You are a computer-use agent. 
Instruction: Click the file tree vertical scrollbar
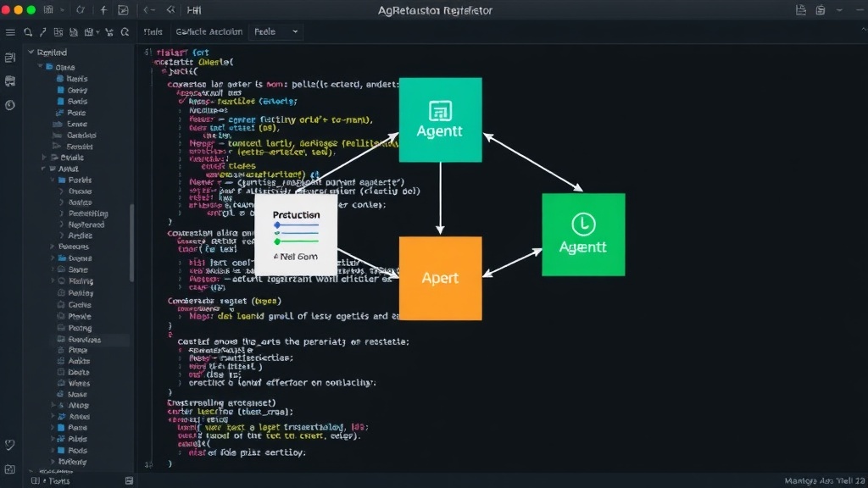click(x=131, y=242)
